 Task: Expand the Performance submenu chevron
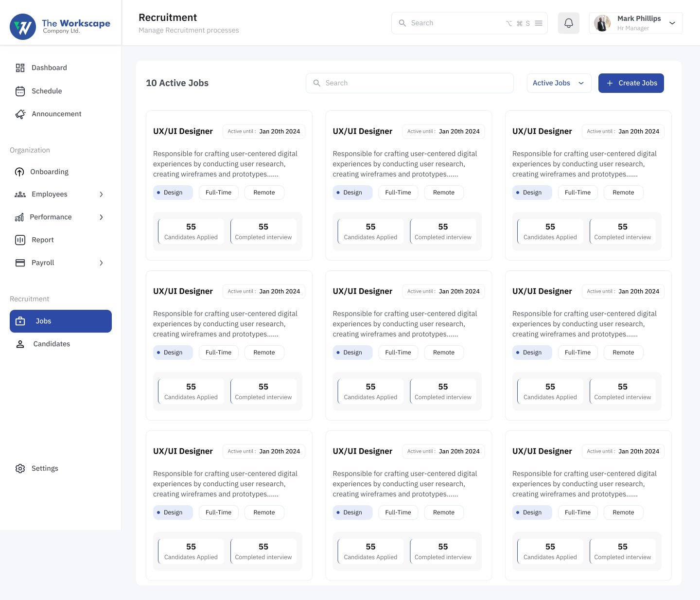point(101,217)
